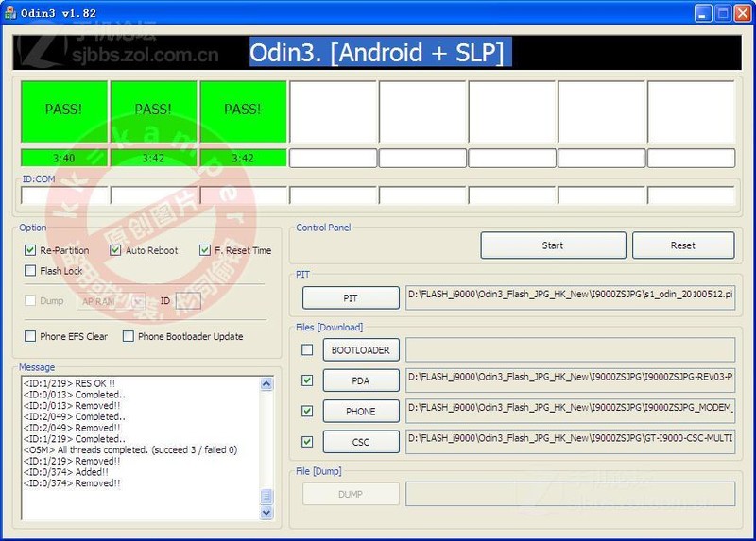Uncheck the PDA file checkbox
The height and width of the screenshot is (541, 756).
[x=307, y=380]
